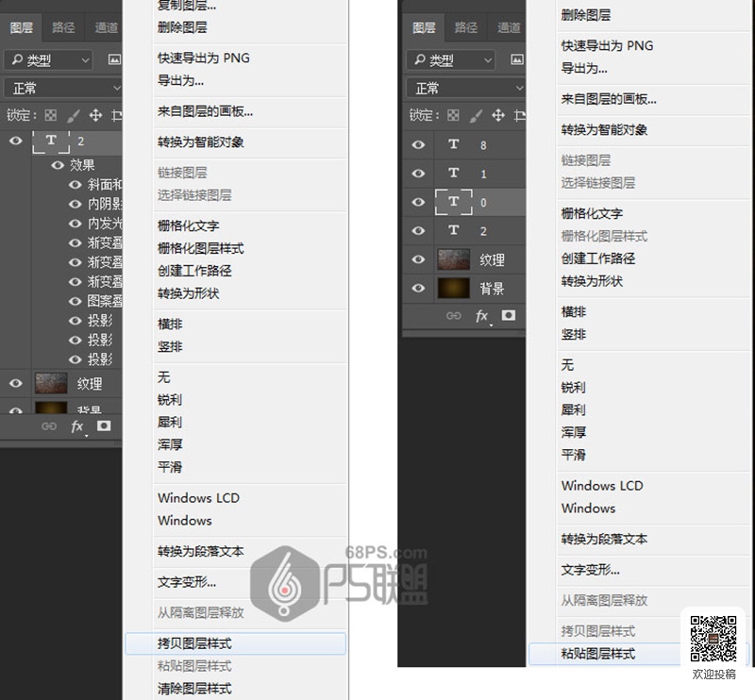Click lock position move icon in right panel
Viewport: 755px width, 700px height.
click(498, 115)
